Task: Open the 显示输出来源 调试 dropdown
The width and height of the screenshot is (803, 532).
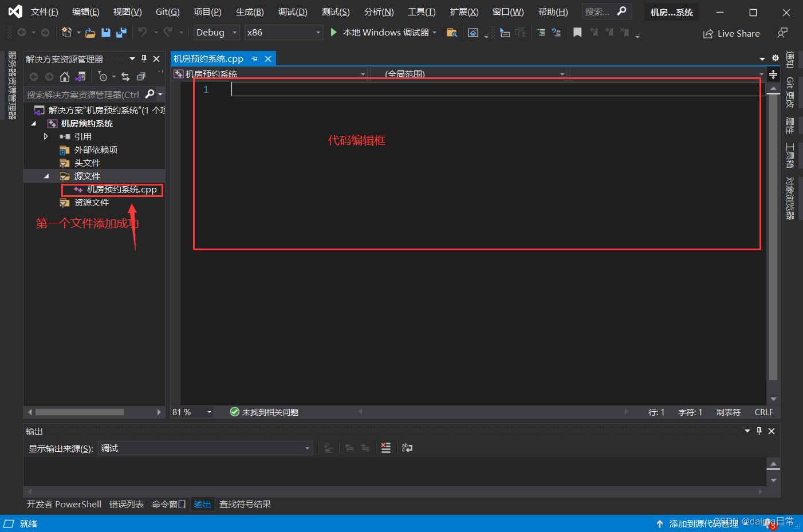Action: [x=205, y=448]
